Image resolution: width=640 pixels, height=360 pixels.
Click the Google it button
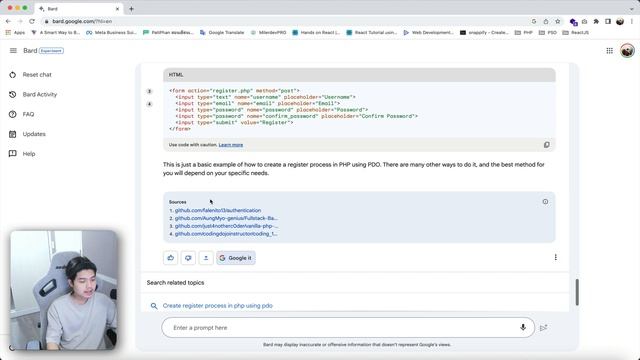tap(236, 258)
